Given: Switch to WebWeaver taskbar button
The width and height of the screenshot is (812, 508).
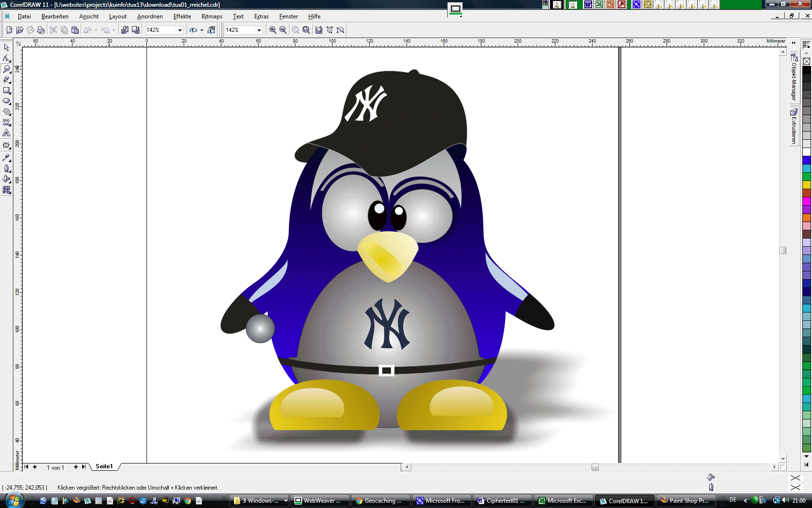Looking at the screenshot, I should pyautogui.click(x=319, y=501).
